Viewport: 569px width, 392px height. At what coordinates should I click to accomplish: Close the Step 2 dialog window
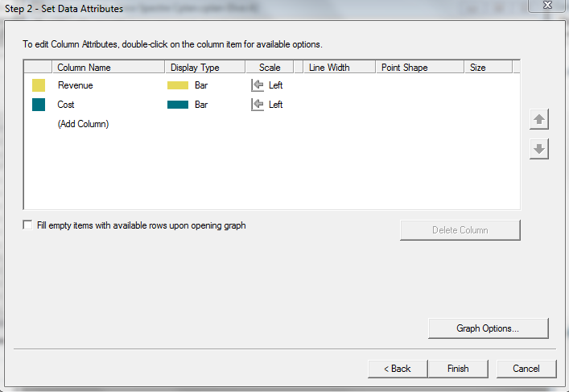[547, 5]
